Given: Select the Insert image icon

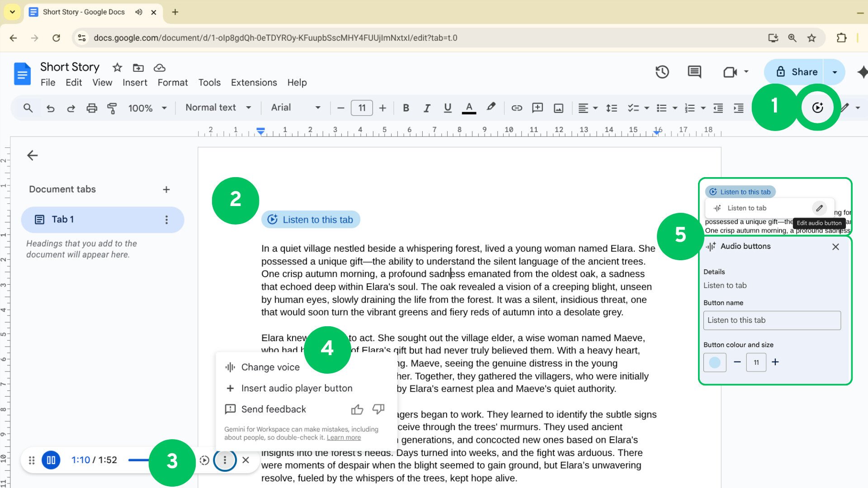Looking at the screenshot, I should click(x=559, y=108).
